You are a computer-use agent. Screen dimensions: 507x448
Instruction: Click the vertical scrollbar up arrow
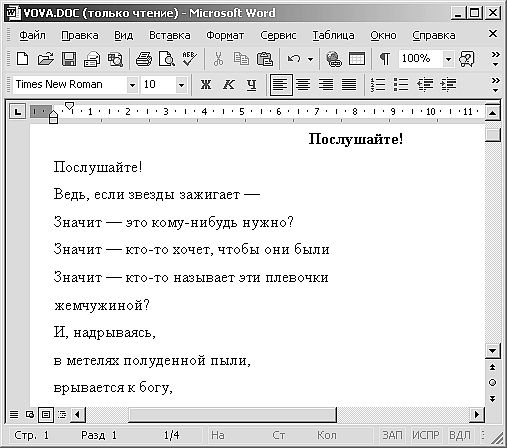[492, 113]
